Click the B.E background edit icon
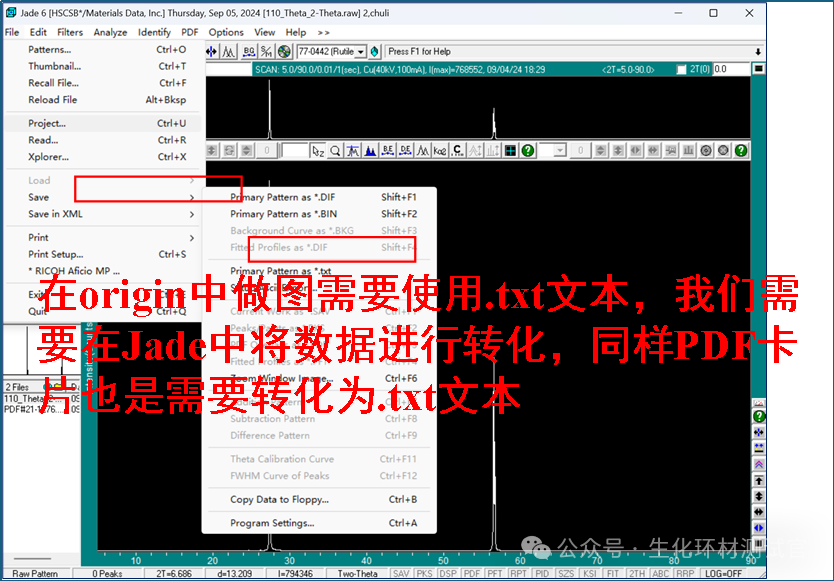The width and height of the screenshot is (834, 581). click(x=388, y=151)
